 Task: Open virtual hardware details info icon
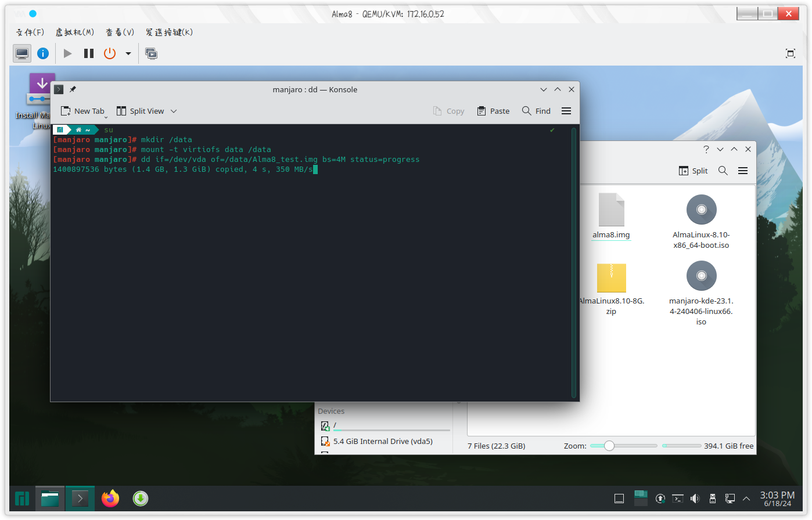coord(43,53)
